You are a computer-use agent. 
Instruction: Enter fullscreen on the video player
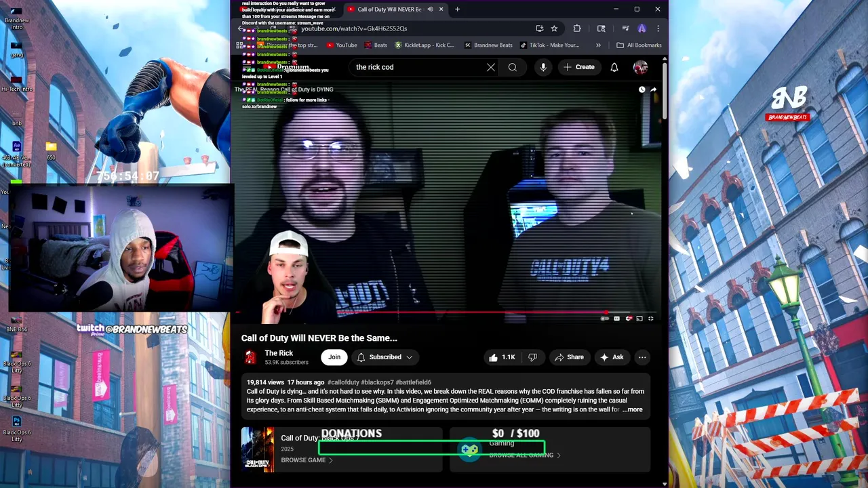pos(651,319)
